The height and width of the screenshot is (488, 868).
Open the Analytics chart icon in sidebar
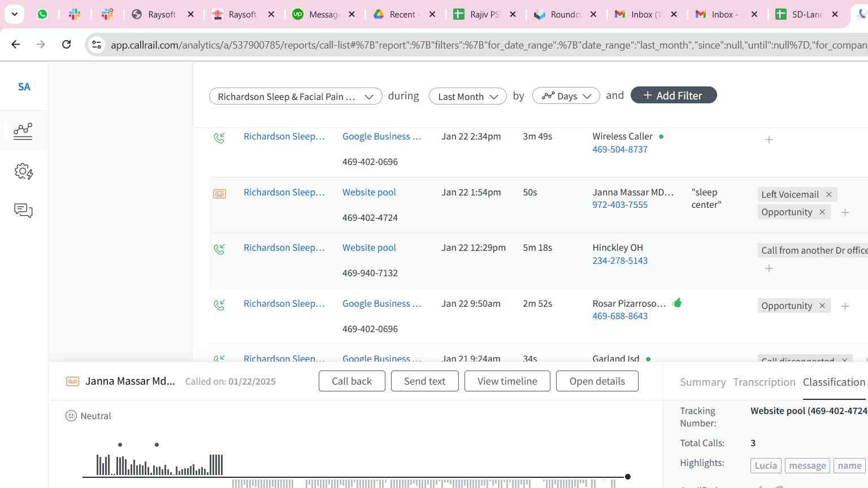(x=23, y=131)
